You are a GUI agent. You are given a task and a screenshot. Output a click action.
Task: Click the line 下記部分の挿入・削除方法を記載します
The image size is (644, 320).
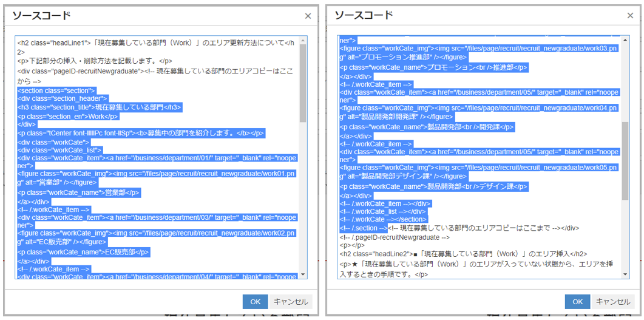(95, 61)
